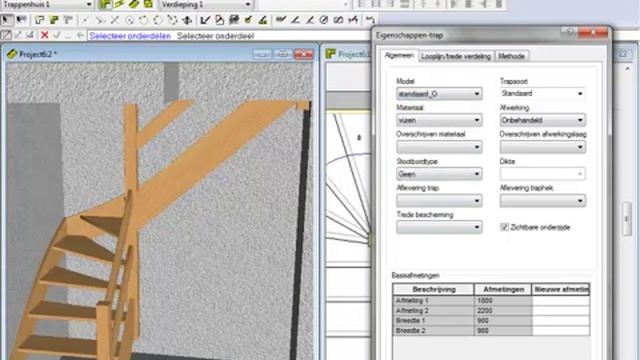Click the new-value cell for Breedte 2
The width and height of the screenshot is (640, 360).
[561, 331]
